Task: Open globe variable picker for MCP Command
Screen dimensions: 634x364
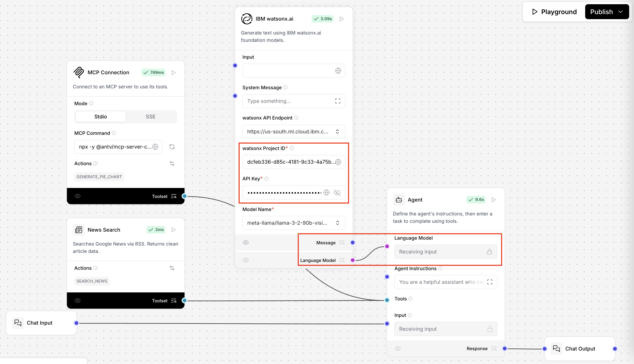Action: tap(155, 147)
